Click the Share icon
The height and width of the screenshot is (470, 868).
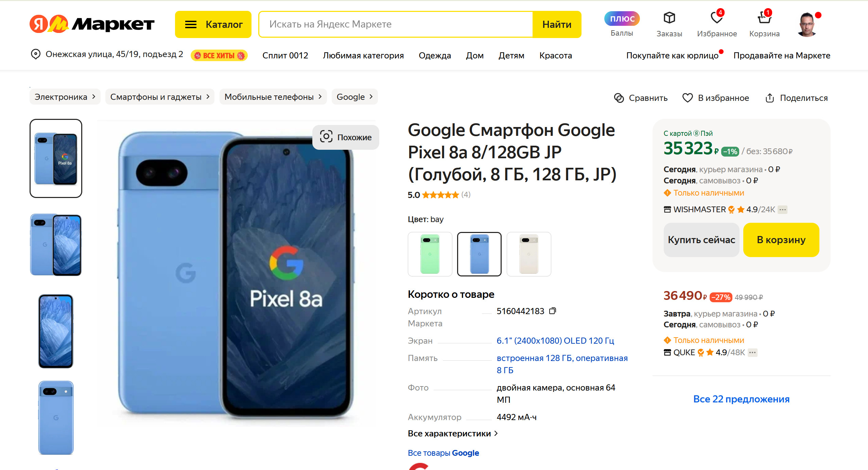[769, 98]
